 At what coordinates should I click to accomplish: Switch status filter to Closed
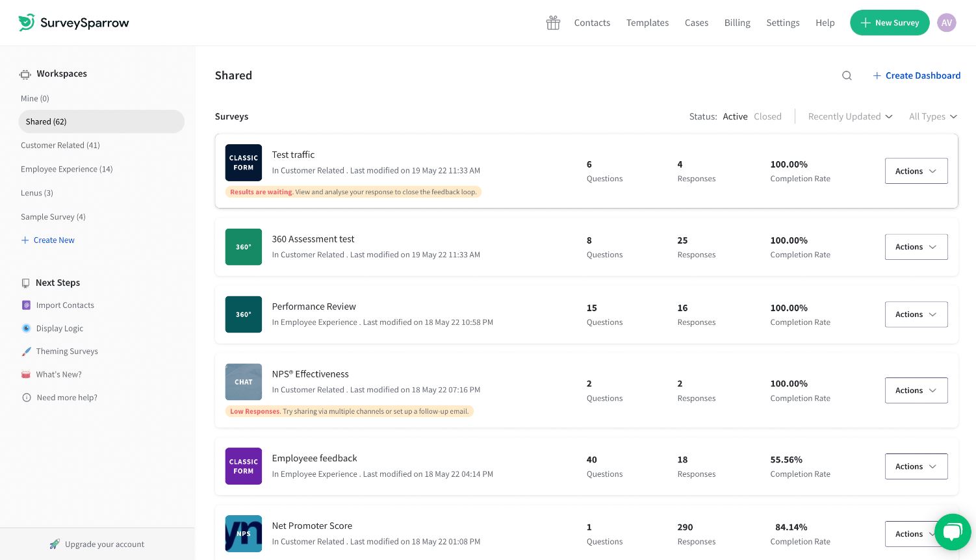(x=767, y=116)
